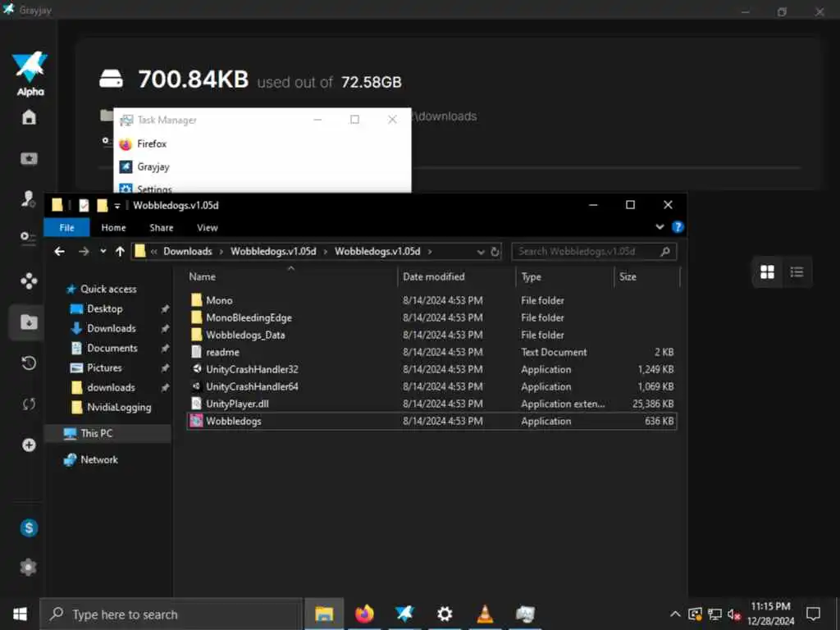Image resolution: width=840 pixels, height=630 pixels.
Task: Go up one folder level
Action: pyautogui.click(x=120, y=251)
